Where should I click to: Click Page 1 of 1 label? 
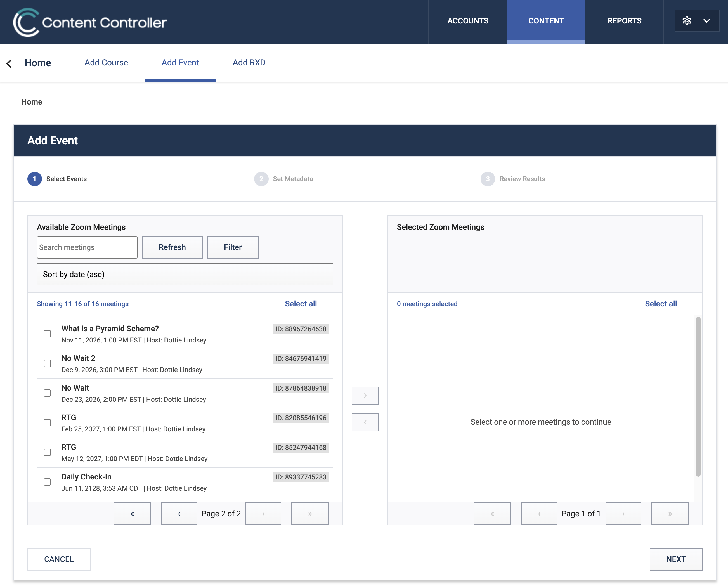tap(581, 514)
